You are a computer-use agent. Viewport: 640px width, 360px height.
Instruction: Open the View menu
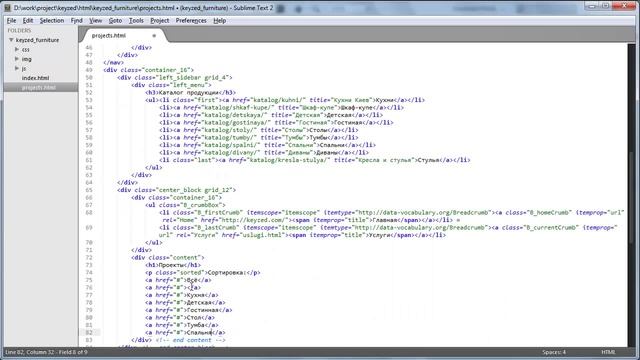coord(96,20)
